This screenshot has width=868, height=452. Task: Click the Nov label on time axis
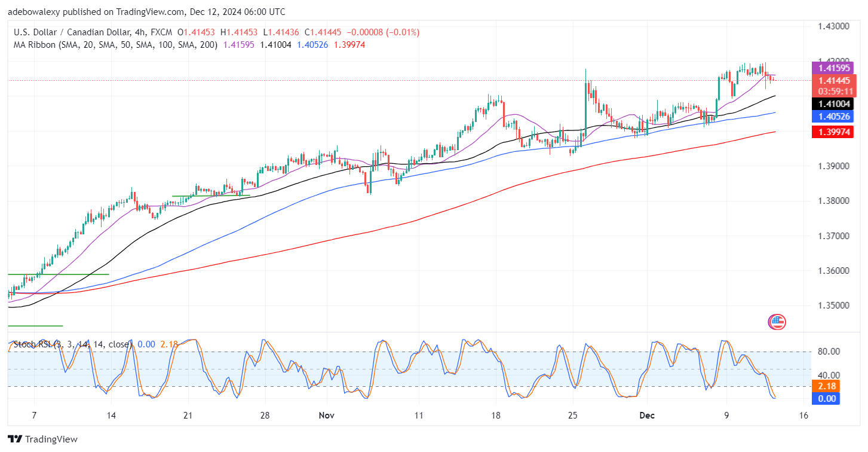(327, 415)
